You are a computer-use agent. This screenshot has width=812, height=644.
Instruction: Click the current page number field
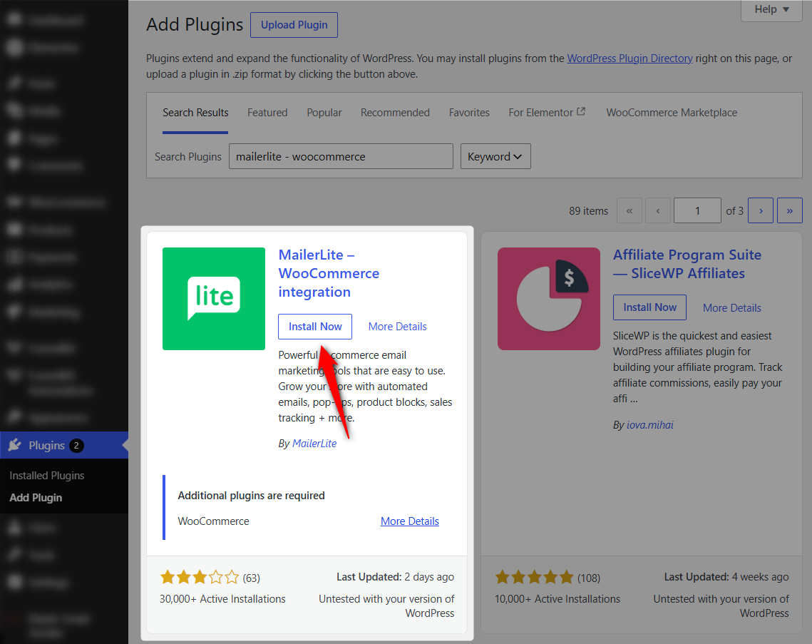click(x=697, y=210)
